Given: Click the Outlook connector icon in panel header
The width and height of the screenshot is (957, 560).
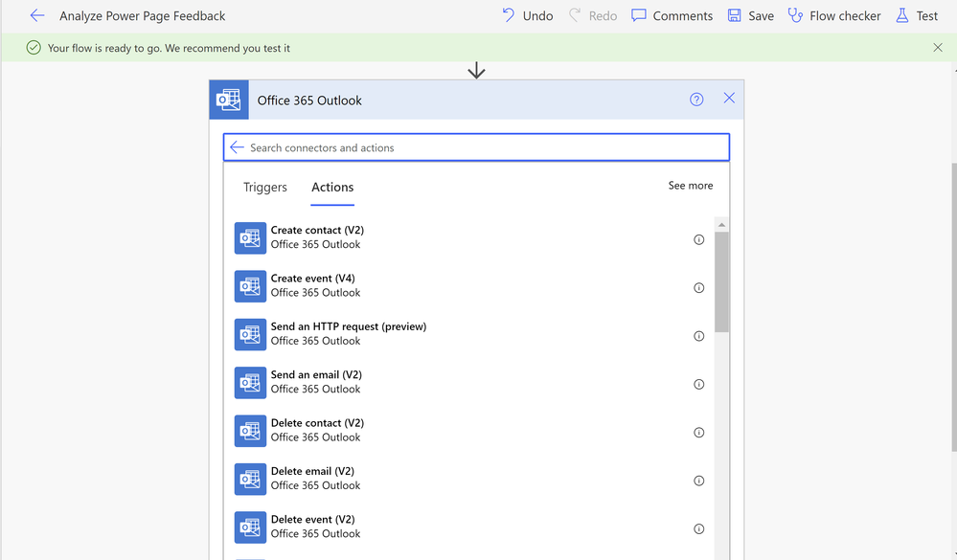Looking at the screenshot, I should (229, 100).
